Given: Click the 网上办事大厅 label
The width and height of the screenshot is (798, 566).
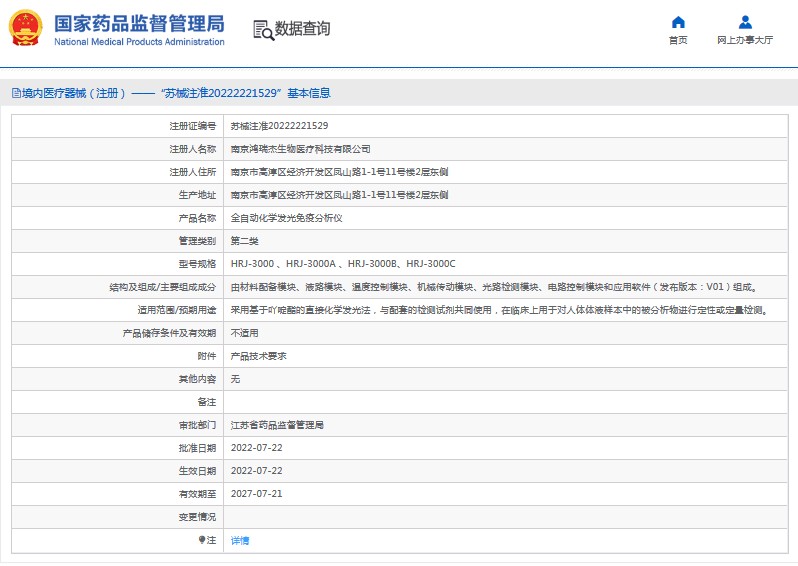Looking at the screenshot, I should 745,40.
